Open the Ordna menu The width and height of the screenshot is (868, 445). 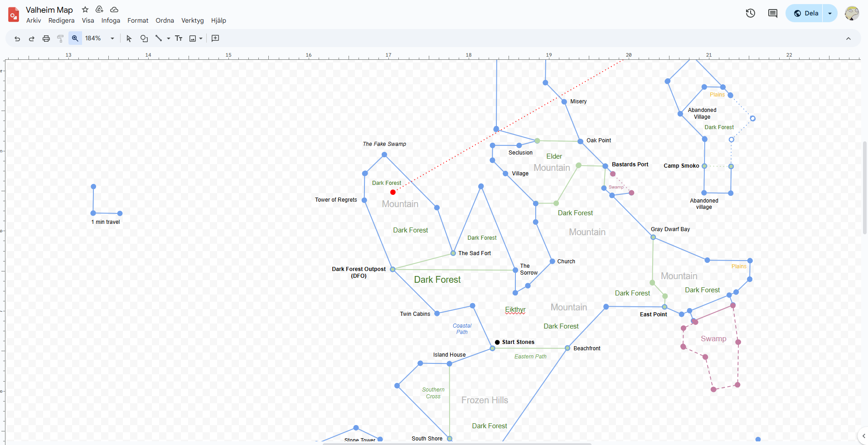[165, 20]
